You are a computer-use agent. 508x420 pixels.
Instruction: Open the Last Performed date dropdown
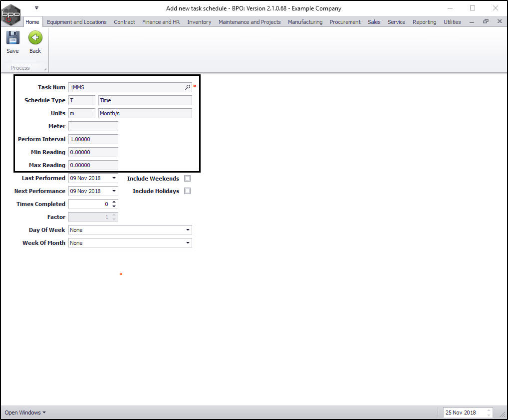coord(114,178)
